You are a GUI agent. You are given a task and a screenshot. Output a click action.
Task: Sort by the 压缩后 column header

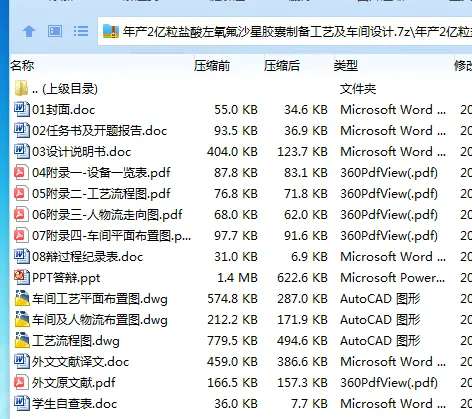pyautogui.click(x=282, y=66)
